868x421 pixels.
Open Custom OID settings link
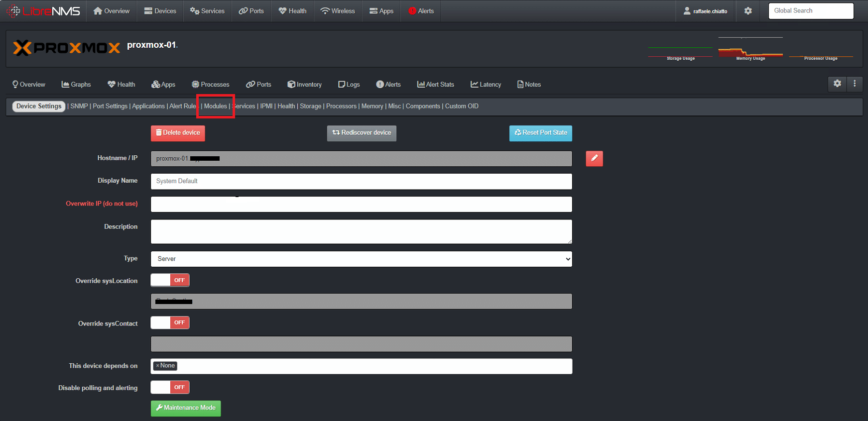pos(462,106)
